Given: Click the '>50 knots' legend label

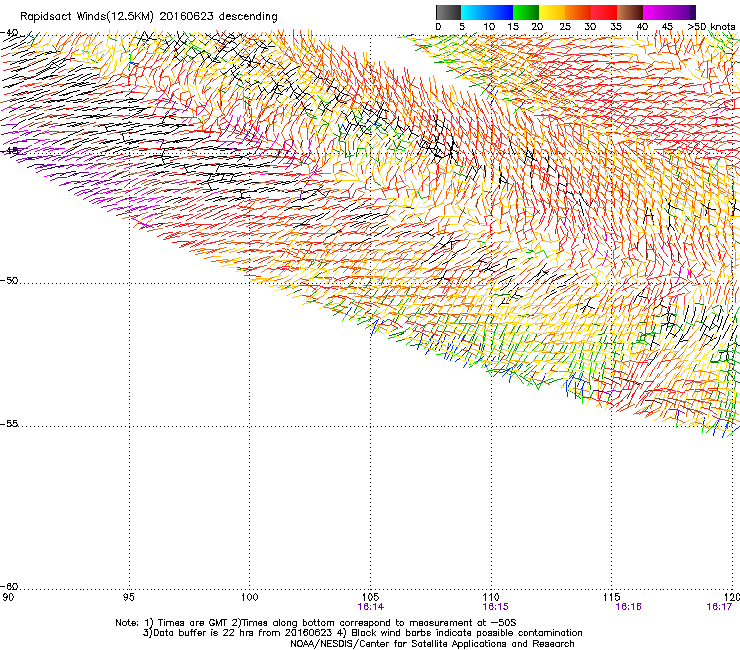Looking at the screenshot, I should pyautogui.click(x=711, y=27).
